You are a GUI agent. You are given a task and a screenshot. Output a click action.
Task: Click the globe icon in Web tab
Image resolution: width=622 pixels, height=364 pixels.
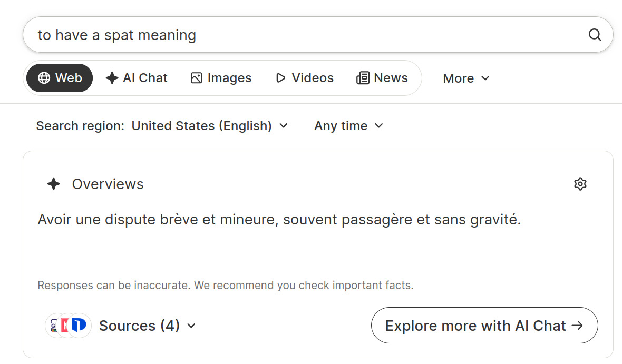[x=44, y=78]
